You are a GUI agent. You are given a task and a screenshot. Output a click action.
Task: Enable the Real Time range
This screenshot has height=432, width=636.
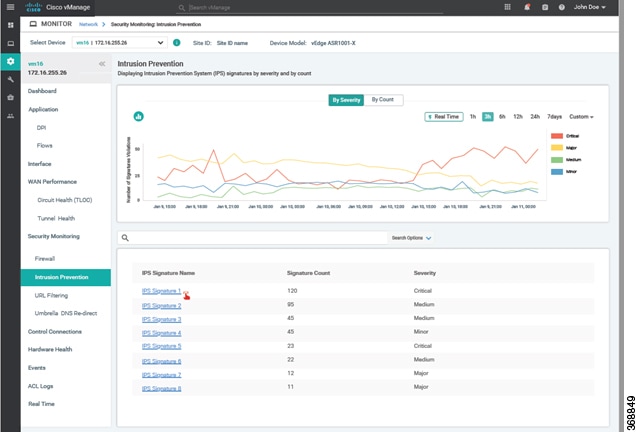pos(444,116)
